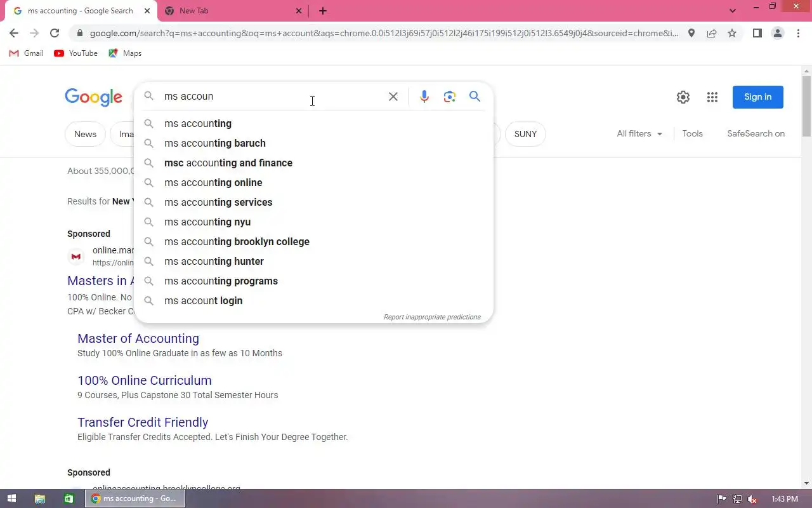This screenshot has height=508, width=812.
Task: Click Report inappropriate predictions
Action: [432, 317]
